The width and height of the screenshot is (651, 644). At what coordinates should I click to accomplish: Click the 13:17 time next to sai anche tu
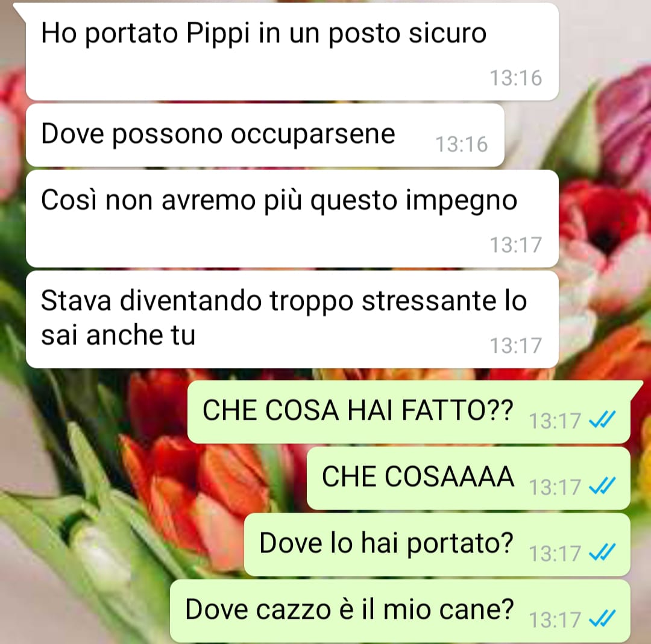coord(515,346)
